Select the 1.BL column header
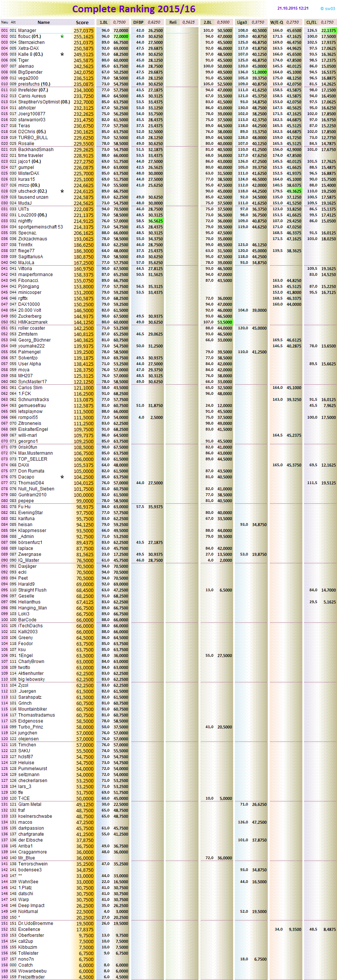Screen dimensions: 337x980 tap(104, 22)
